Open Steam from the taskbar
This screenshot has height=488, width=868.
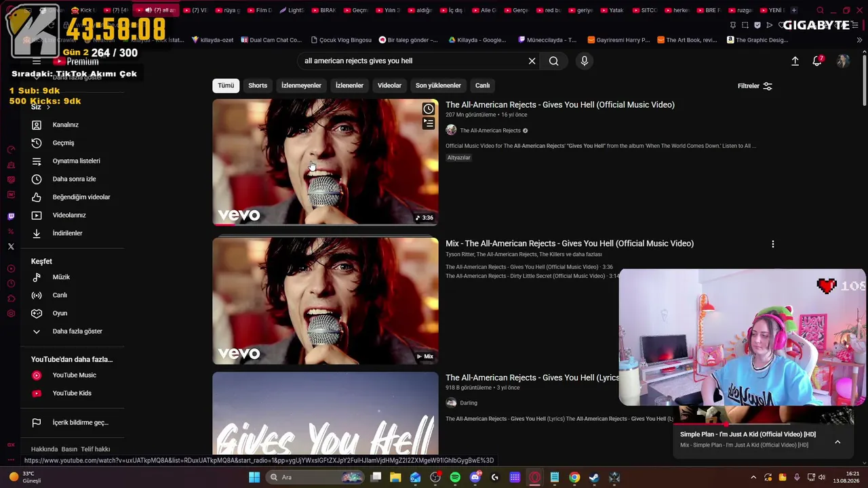[x=594, y=477]
